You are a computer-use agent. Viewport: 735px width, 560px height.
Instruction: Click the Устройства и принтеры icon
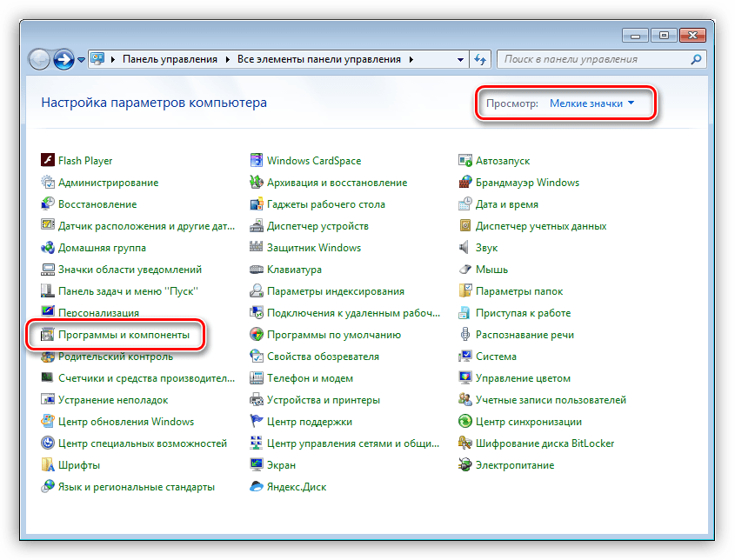coord(257,400)
